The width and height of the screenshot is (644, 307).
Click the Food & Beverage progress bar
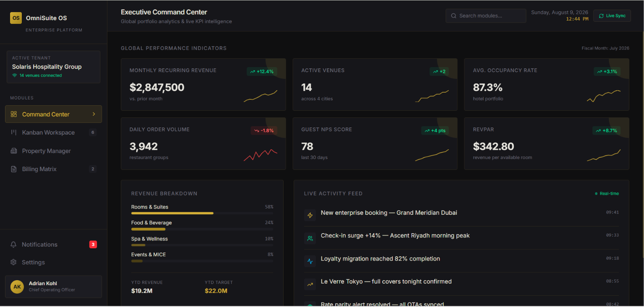[x=202, y=229]
